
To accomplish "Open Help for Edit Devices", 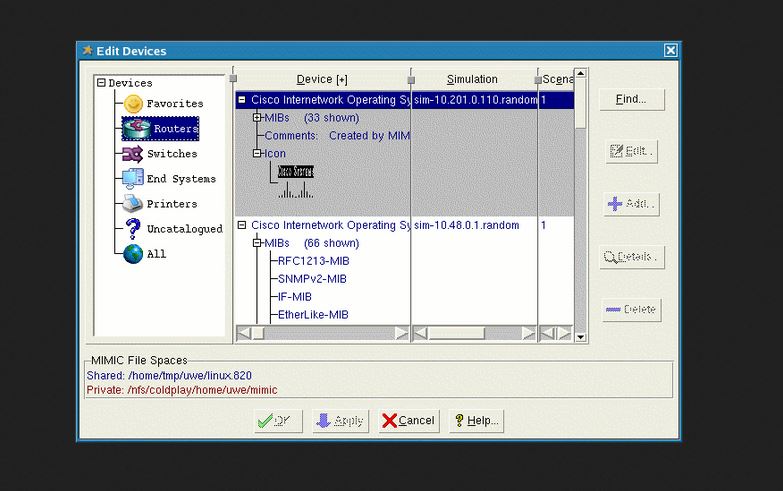I will coord(476,421).
